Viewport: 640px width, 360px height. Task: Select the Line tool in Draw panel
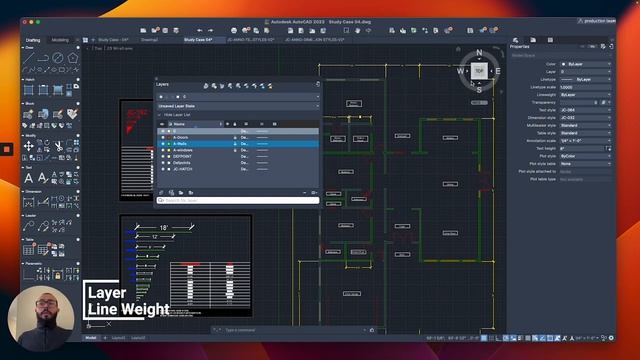(29, 58)
